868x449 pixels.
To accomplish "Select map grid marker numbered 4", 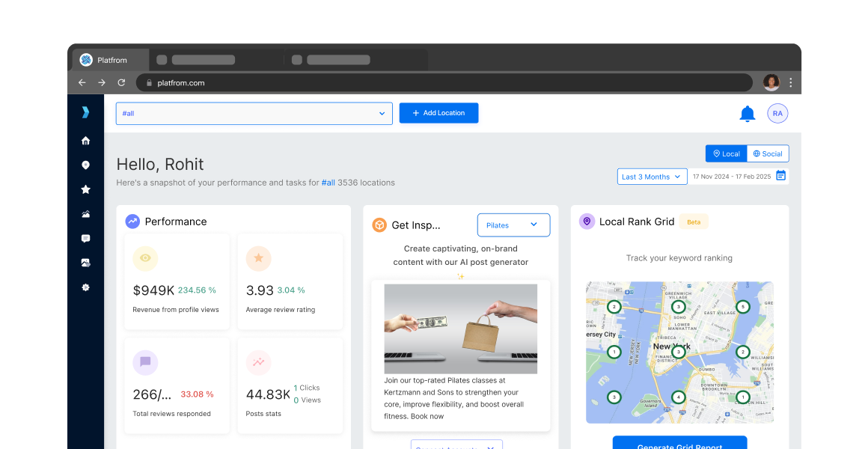I will click(x=678, y=397).
